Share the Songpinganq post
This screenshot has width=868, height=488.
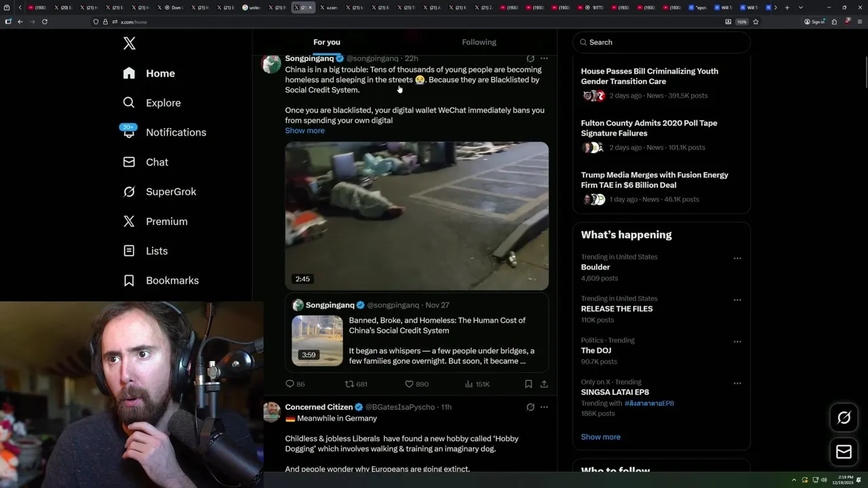tap(544, 384)
